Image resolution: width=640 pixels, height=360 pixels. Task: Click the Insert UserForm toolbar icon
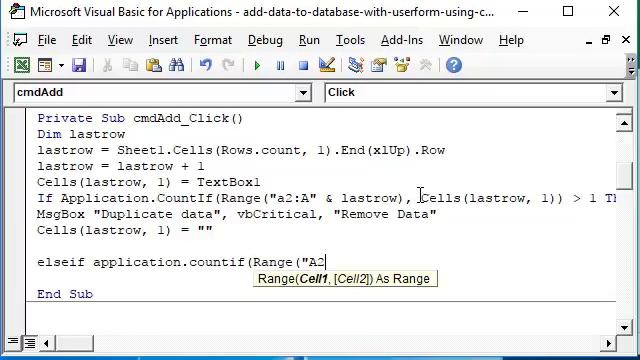[45, 65]
